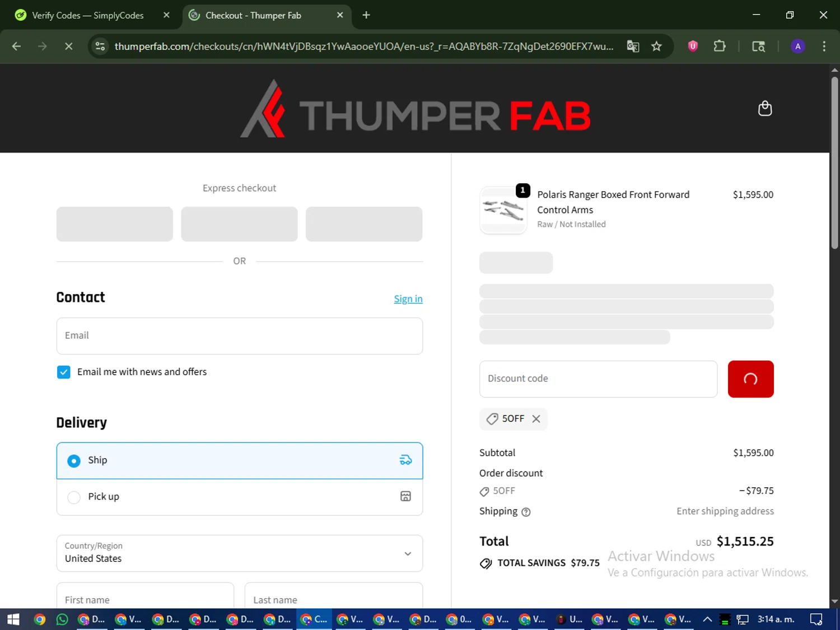The image size is (840, 630).
Task: Click the store icon in Pick up option
Action: pyautogui.click(x=405, y=497)
